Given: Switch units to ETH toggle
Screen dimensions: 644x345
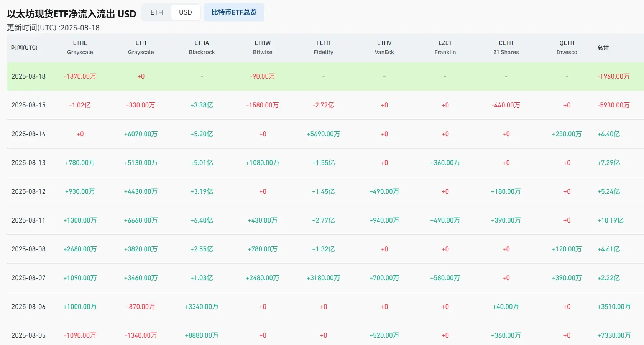Looking at the screenshot, I should [x=156, y=12].
